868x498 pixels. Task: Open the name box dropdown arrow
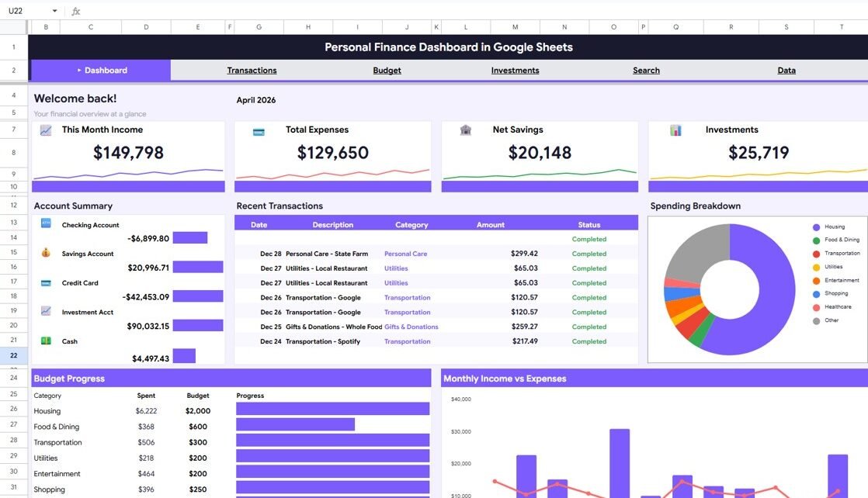pos(54,11)
